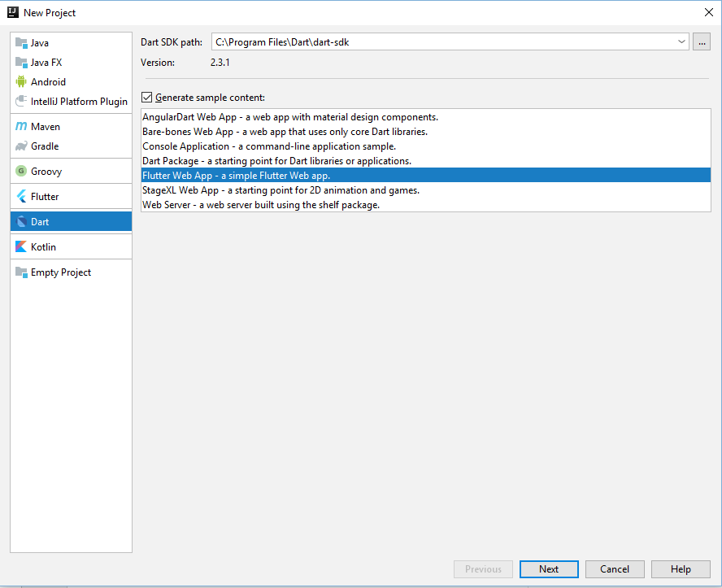This screenshot has height=588, width=722.
Task: Click the Maven 'm' icon
Action: (x=21, y=126)
